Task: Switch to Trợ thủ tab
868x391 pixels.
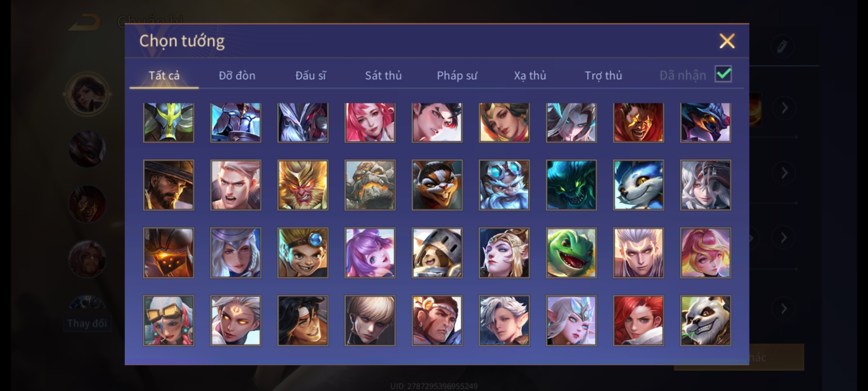Action: pos(604,75)
